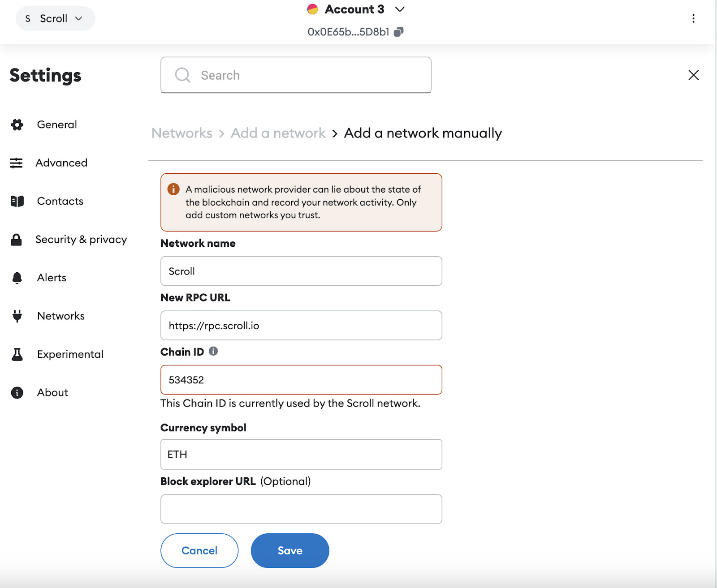This screenshot has width=717, height=588.
Task: Click the New RPC URL label
Action: click(195, 297)
